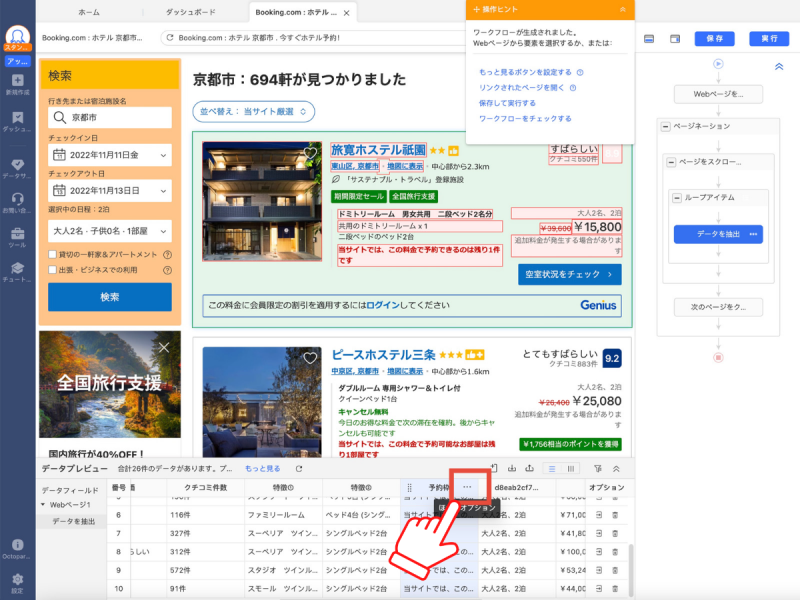Collapse the workflow panel with double chevron
The width and height of the screenshot is (800, 600).
pos(779,66)
